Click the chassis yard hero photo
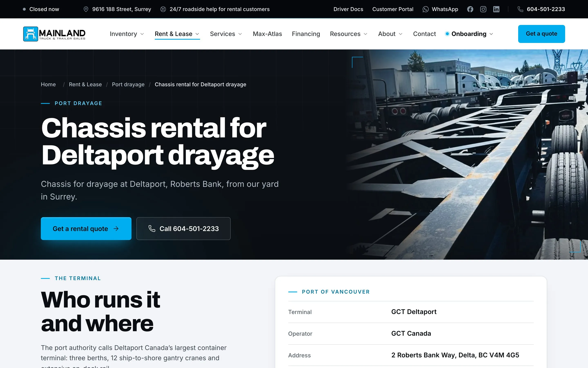 click(x=467, y=154)
